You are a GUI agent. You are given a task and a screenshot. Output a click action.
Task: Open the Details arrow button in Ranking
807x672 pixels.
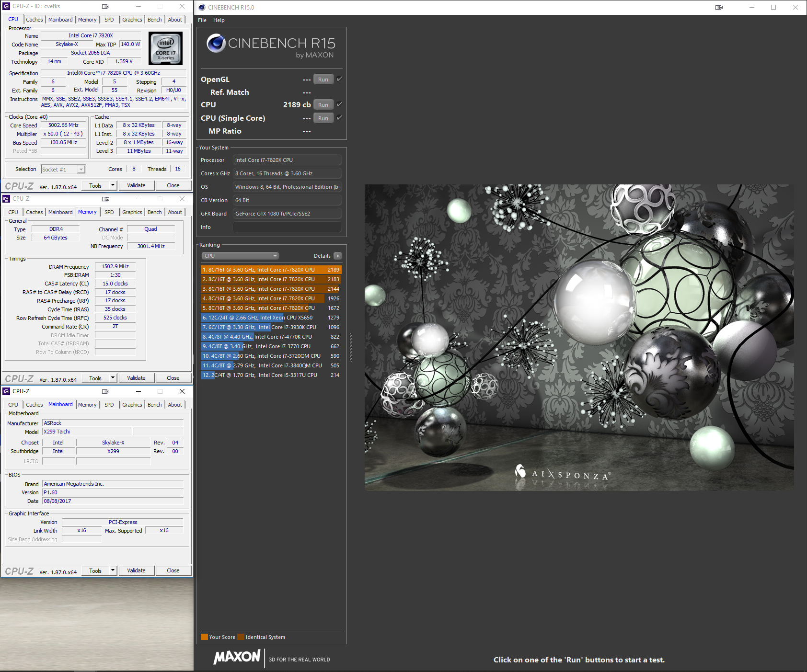(338, 256)
